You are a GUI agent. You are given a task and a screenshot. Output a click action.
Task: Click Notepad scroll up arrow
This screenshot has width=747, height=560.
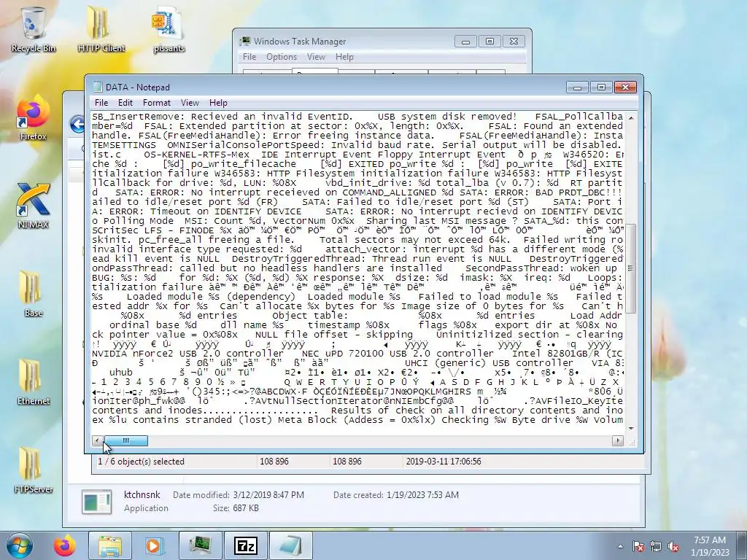(631, 117)
